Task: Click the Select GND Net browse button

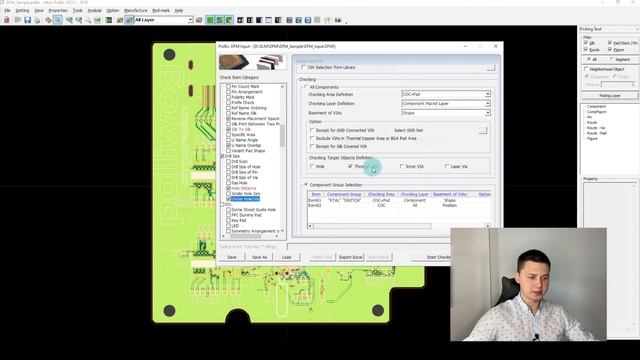Action: click(483, 131)
